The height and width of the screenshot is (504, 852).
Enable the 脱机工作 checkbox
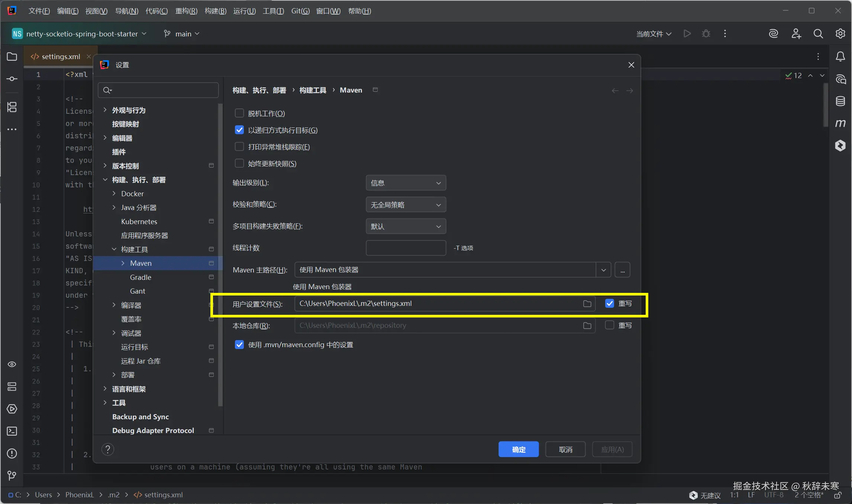[239, 113]
